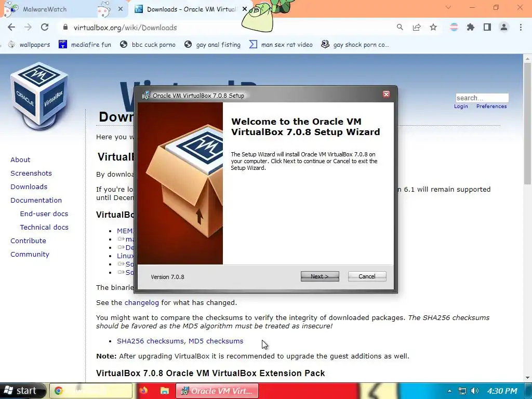
Task: Open the striped flag extension icon
Action: [x=454, y=28]
